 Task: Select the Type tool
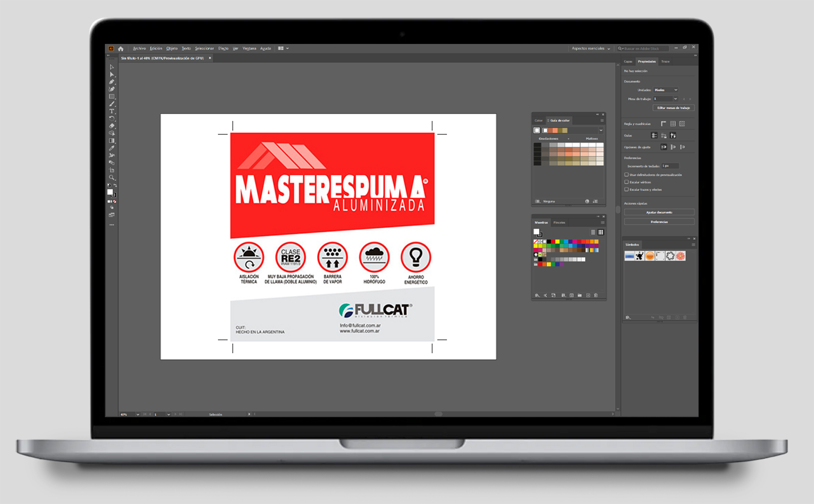tap(112, 111)
